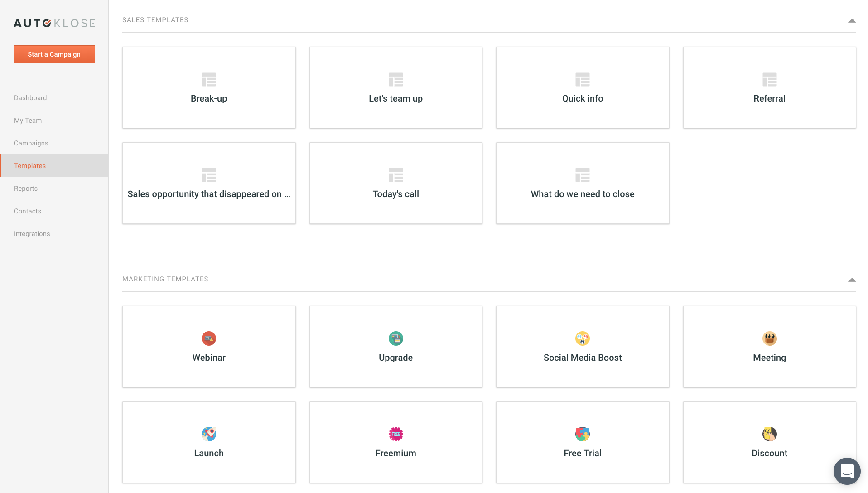Collapse the Marketing Templates section
The width and height of the screenshot is (868, 493).
point(852,280)
